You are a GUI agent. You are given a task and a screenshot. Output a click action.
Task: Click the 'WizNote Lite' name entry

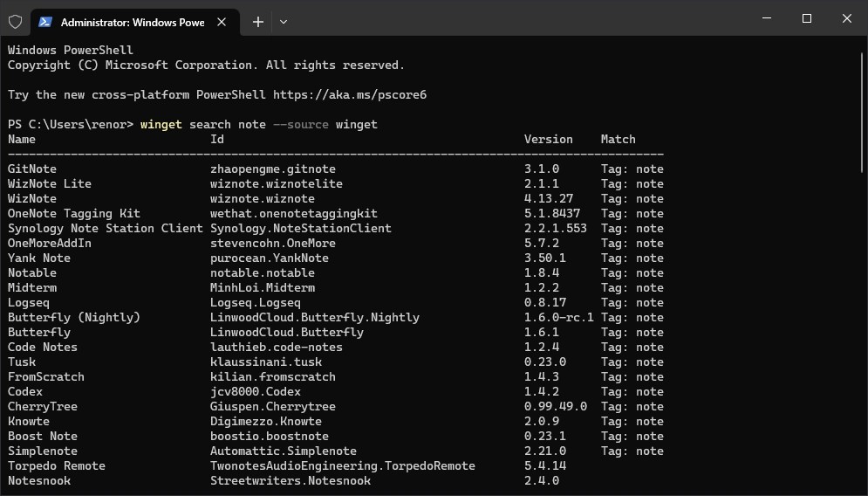pyautogui.click(x=49, y=184)
